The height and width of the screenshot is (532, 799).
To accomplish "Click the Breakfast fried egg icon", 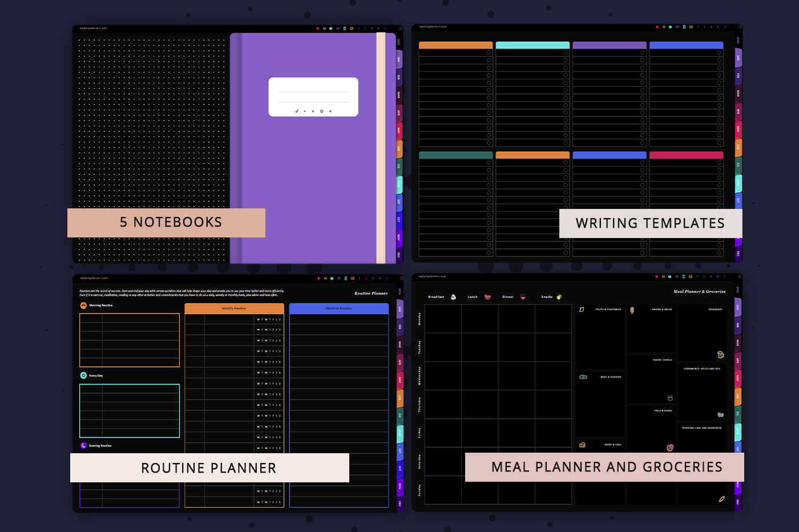I will (454, 297).
